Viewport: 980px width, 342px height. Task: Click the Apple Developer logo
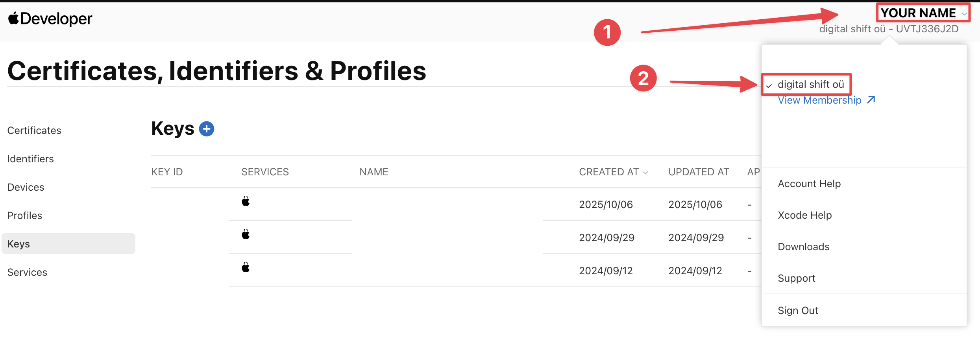(x=50, y=19)
